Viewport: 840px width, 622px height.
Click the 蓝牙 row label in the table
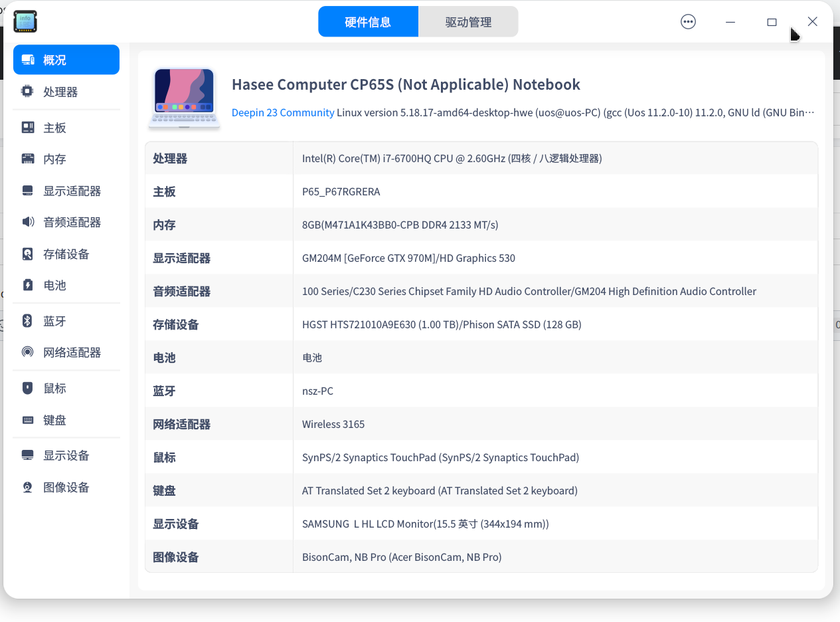pos(164,391)
